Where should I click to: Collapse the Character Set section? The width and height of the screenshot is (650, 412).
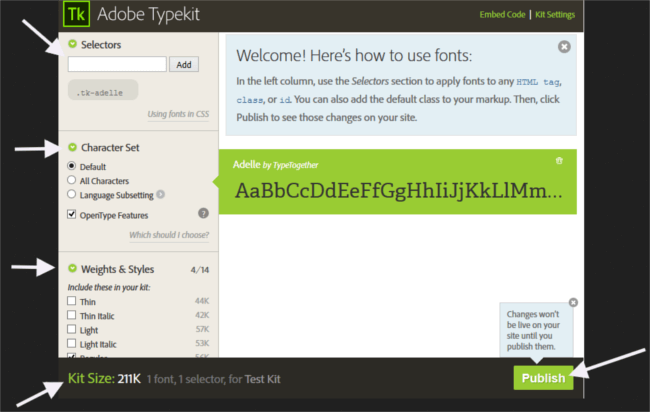73,147
